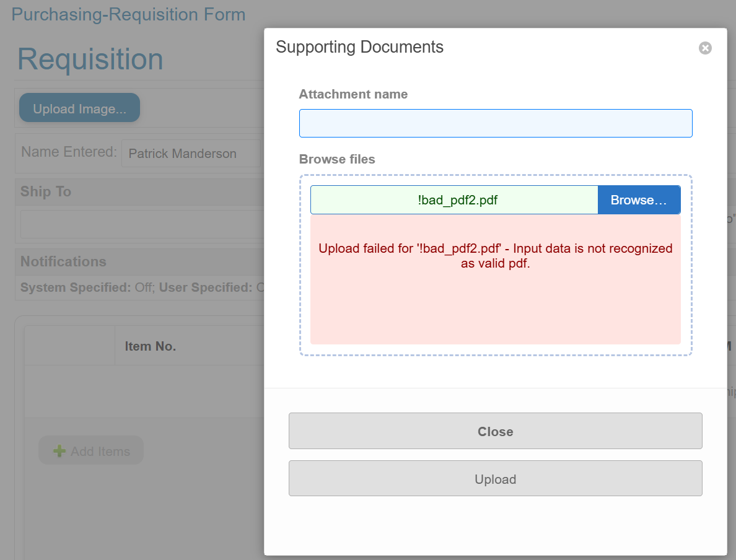Select the Patrick Manderson name field
The image size is (736, 560).
[190, 154]
